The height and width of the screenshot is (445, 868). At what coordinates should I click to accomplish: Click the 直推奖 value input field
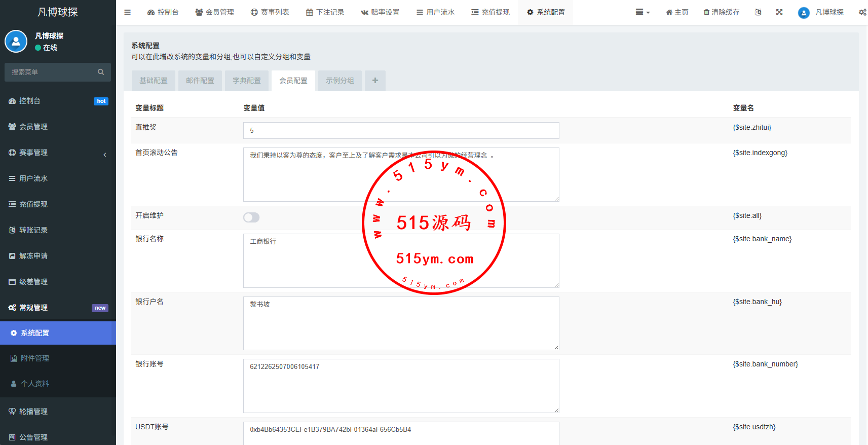401,130
